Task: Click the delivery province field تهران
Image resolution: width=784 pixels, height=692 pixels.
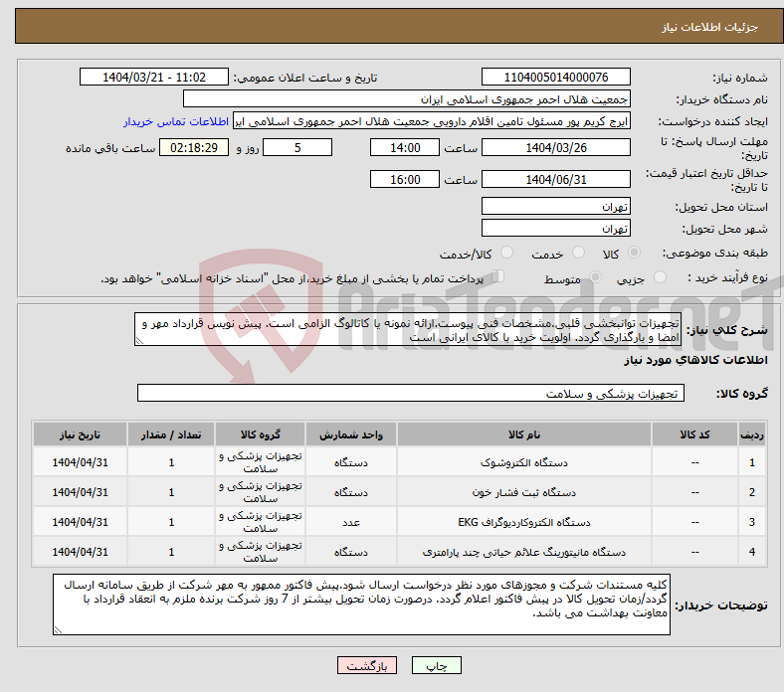Action: [x=555, y=207]
